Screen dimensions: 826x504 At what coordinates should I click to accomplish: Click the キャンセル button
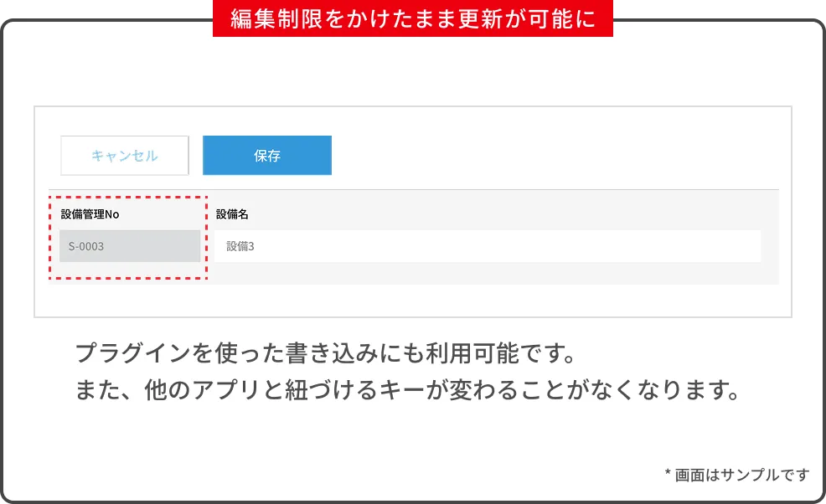[125, 156]
